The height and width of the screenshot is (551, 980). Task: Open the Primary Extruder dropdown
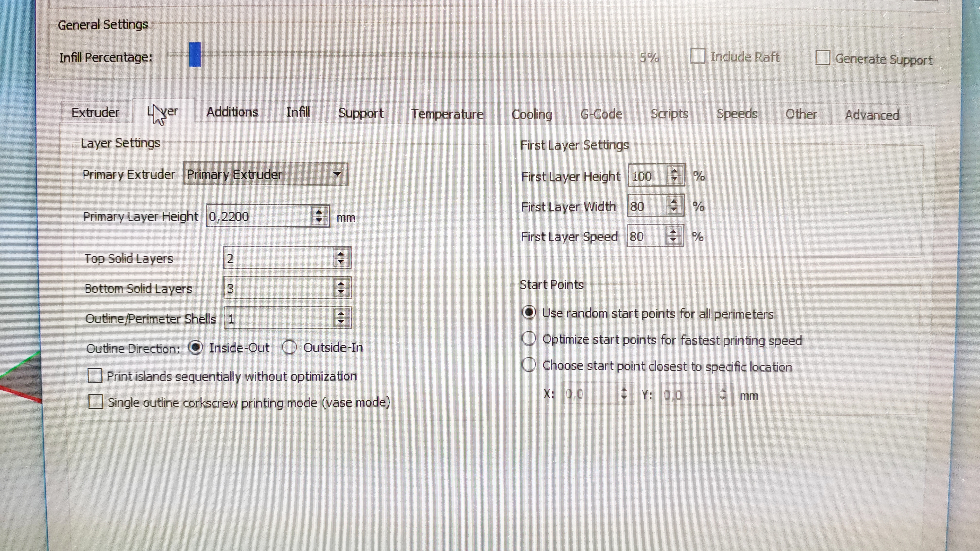point(265,174)
